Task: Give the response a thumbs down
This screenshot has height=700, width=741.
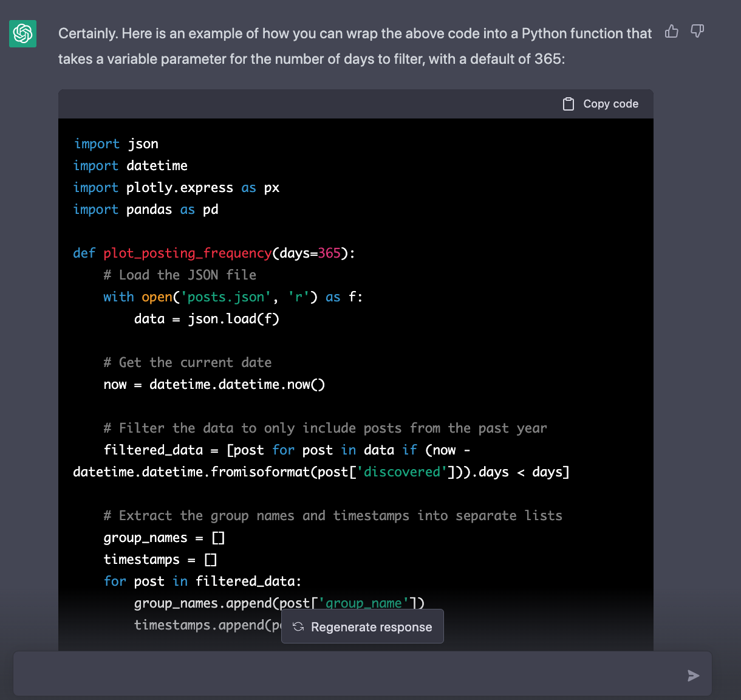Action: click(x=697, y=31)
